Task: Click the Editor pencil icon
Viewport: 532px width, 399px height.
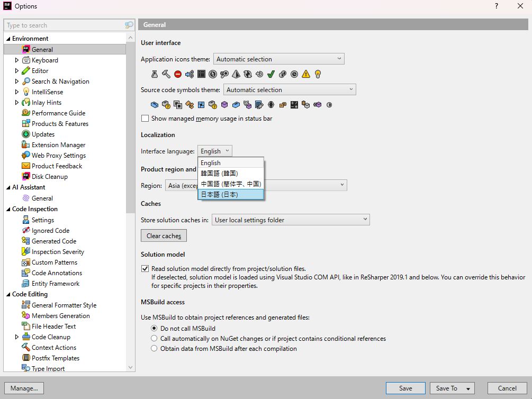Action: [x=26, y=70]
